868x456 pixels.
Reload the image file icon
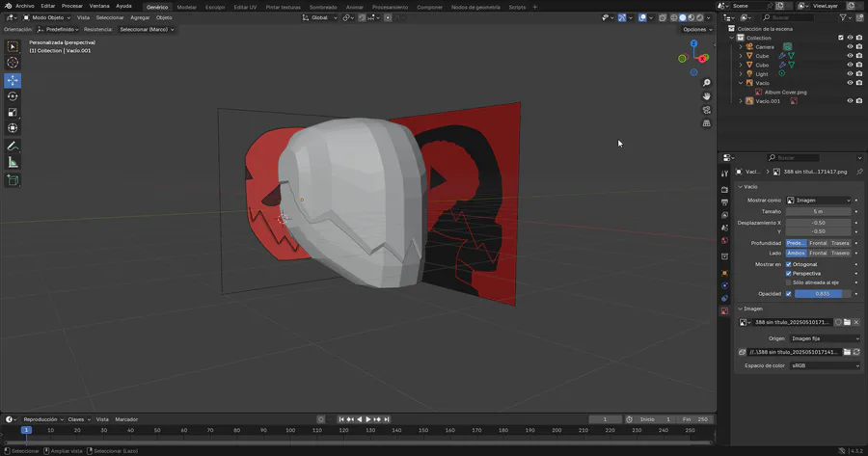coord(856,352)
